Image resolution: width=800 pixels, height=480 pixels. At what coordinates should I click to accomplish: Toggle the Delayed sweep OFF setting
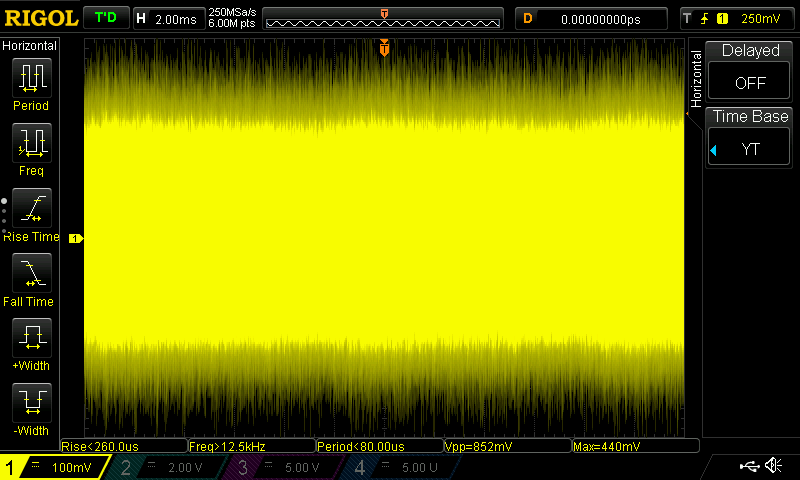(x=749, y=83)
